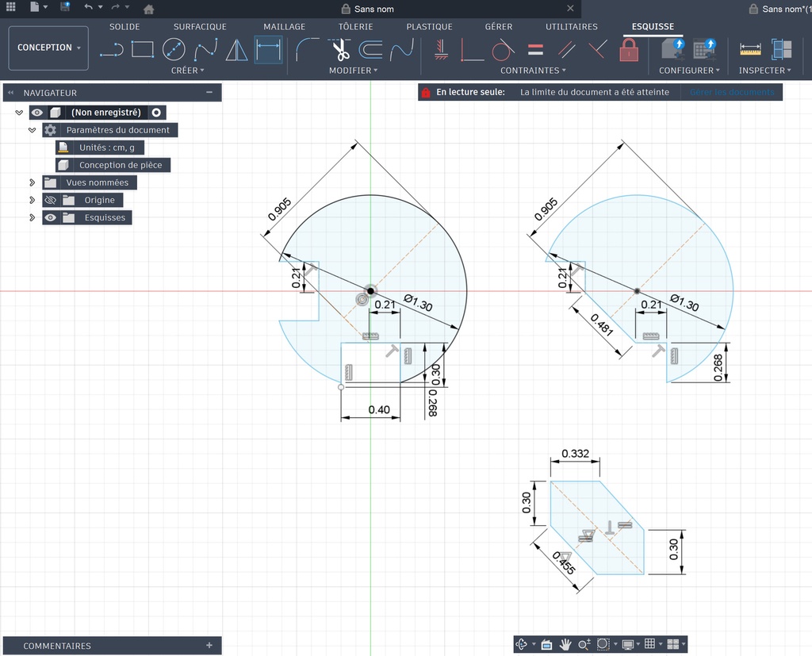Collapse the Paramètres du document node

tap(33, 130)
